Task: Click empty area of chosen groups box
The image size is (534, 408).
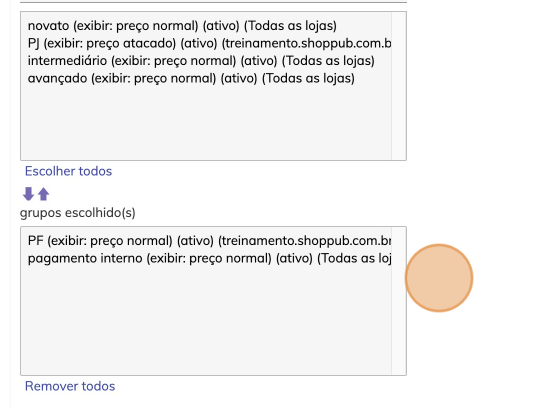Action: pos(206,320)
